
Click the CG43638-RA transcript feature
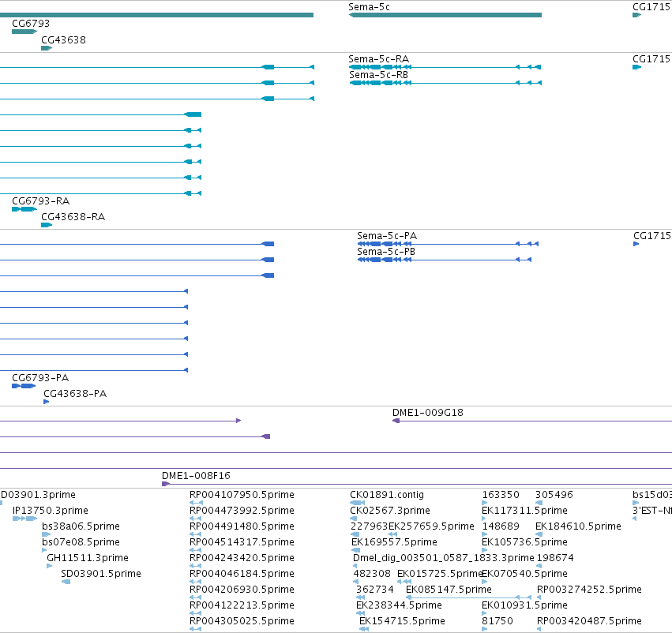47,225
